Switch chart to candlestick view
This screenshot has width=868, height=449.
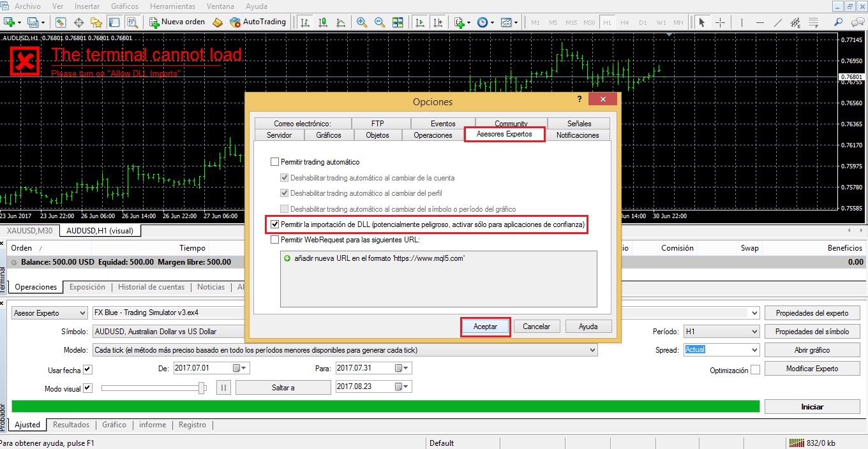coord(323,22)
